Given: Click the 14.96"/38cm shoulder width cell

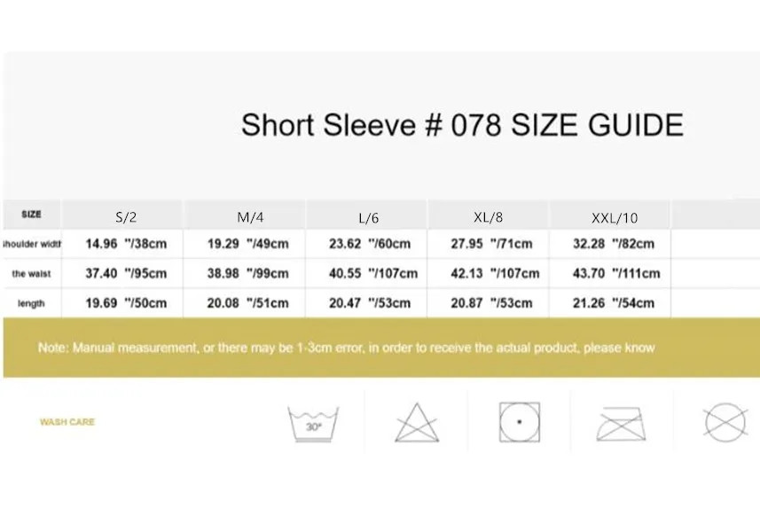Looking at the screenshot, I should [126, 244].
